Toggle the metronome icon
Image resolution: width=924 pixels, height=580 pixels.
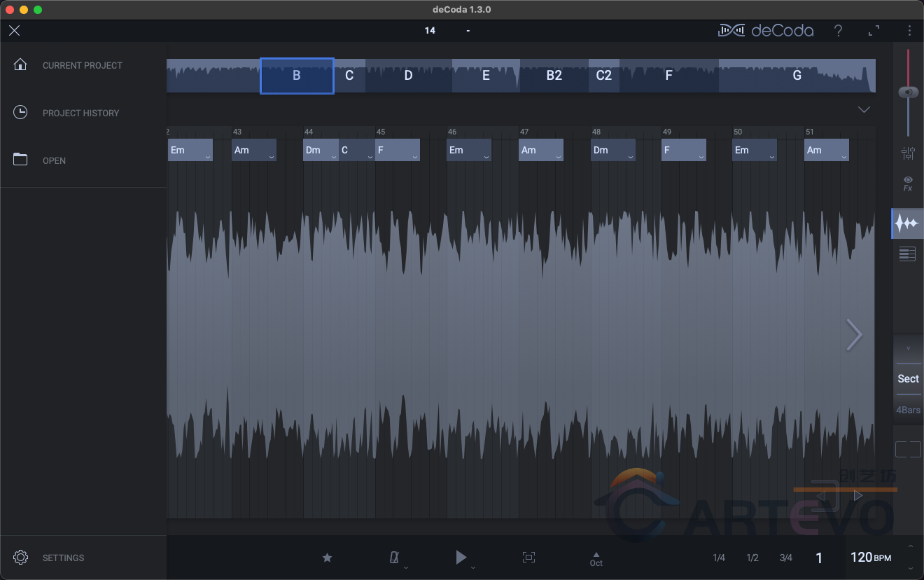(x=394, y=558)
